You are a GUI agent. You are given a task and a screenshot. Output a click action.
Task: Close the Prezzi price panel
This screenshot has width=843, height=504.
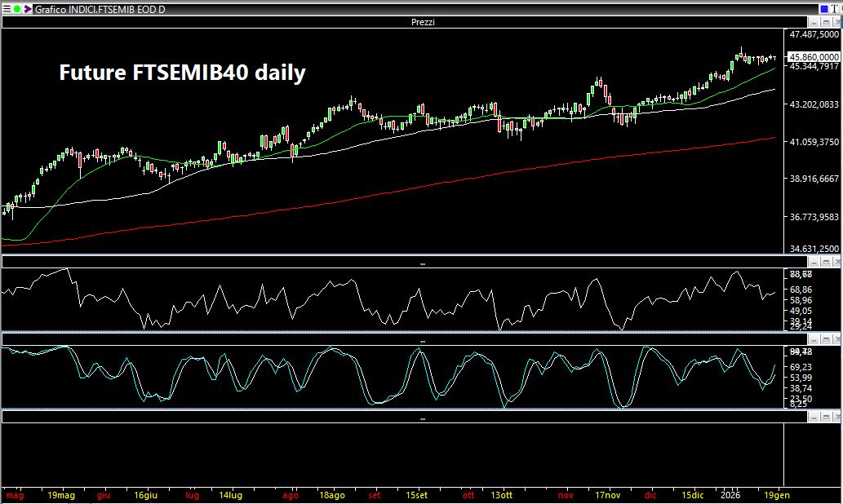pos(836,22)
